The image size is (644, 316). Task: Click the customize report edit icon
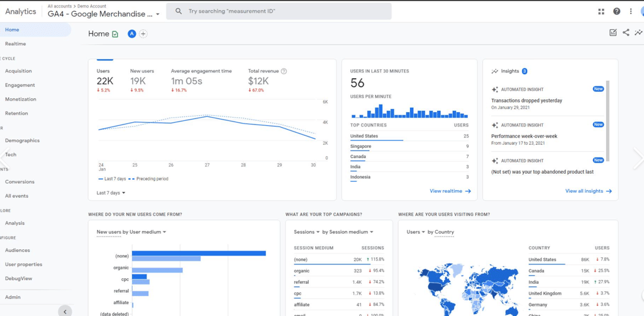tap(613, 33)
